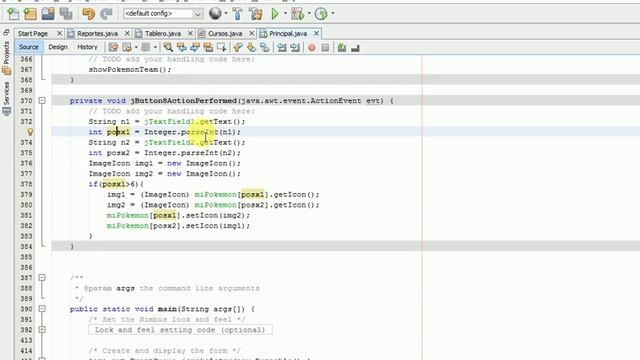This screenshot has width=640, height=360.
Task: Click the collapsed Look and feel setting code
Action: click(180, 330)
